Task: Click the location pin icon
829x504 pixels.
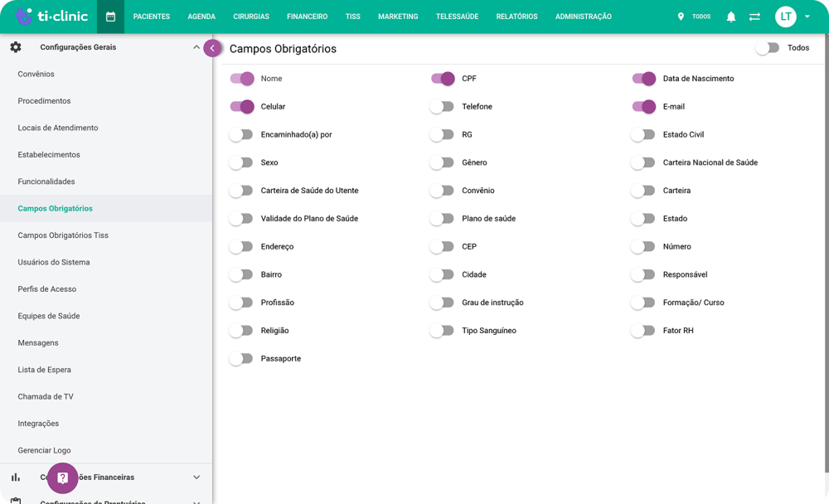Action: tap(681, 17)
